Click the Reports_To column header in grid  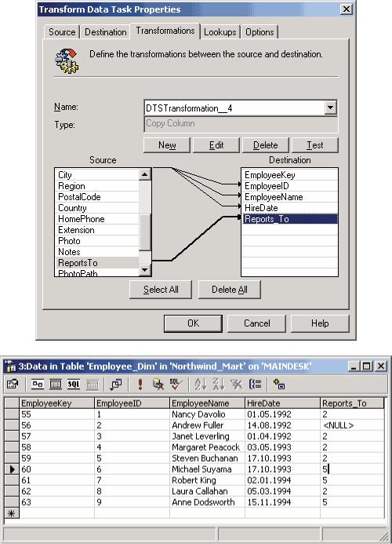point(352,403)
